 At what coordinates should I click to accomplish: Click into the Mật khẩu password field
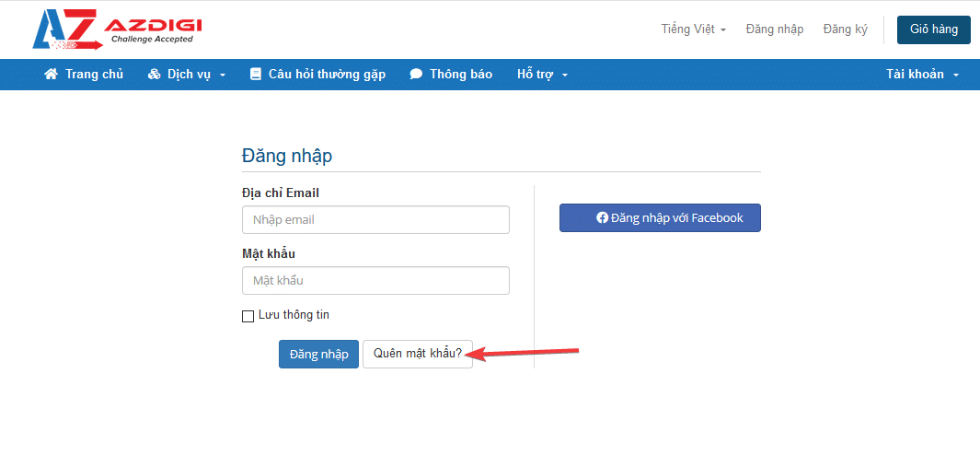tap(375, 281)
